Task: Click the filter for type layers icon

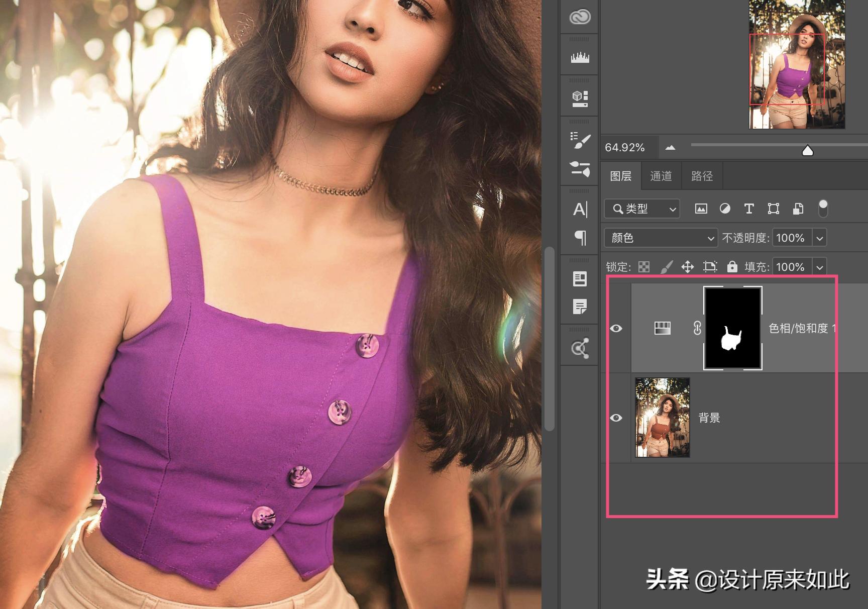Action: pyautogui.click(x=748, y=209)
